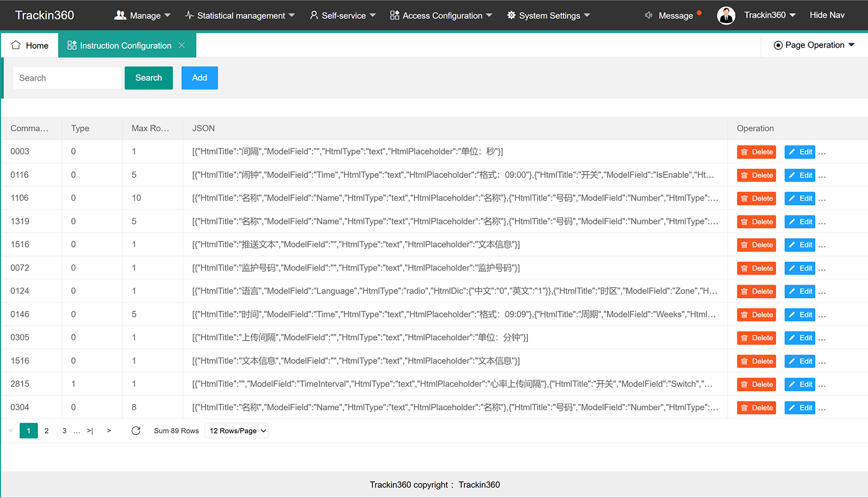
Task: Switch to the Home tab
Action: (30, 46)
